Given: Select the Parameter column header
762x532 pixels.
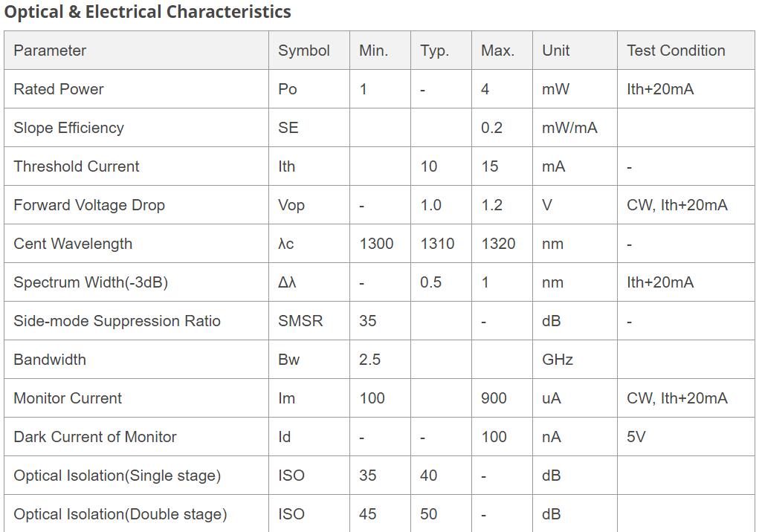Looking at the screenshot, I should click(x=50, y=51).
